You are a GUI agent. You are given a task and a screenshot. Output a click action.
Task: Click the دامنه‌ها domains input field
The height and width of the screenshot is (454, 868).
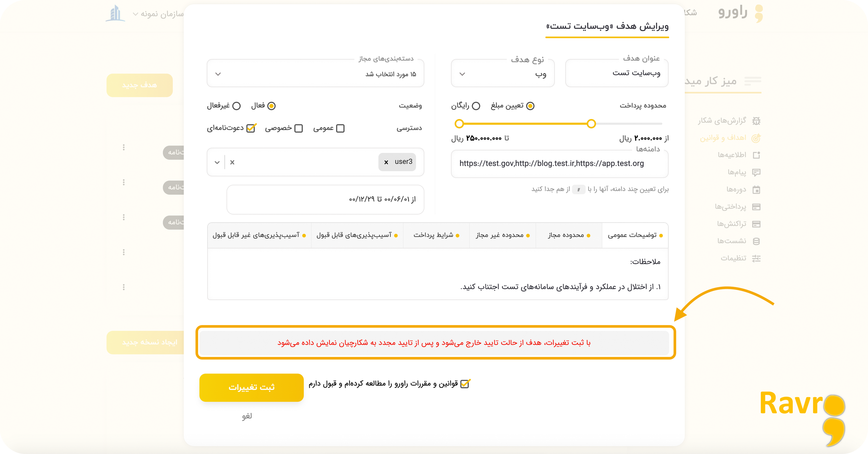(560, 164)
